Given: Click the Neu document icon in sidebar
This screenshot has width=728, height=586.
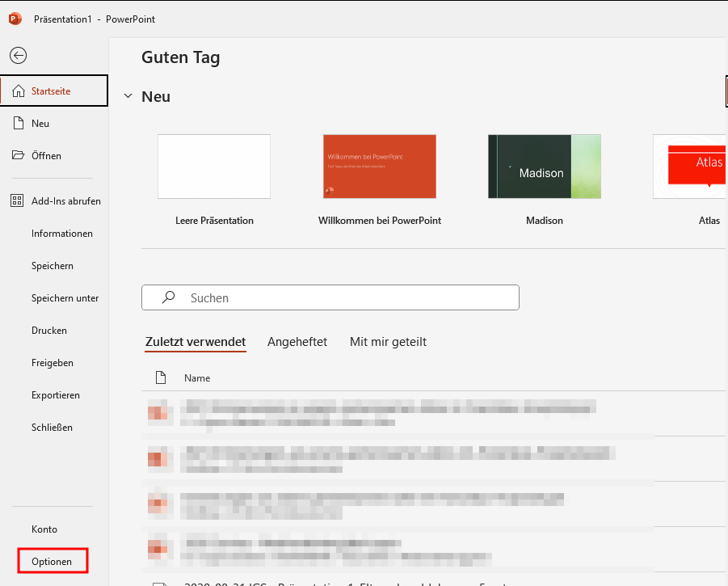Looking at the screenshot, I should [18, 124].
